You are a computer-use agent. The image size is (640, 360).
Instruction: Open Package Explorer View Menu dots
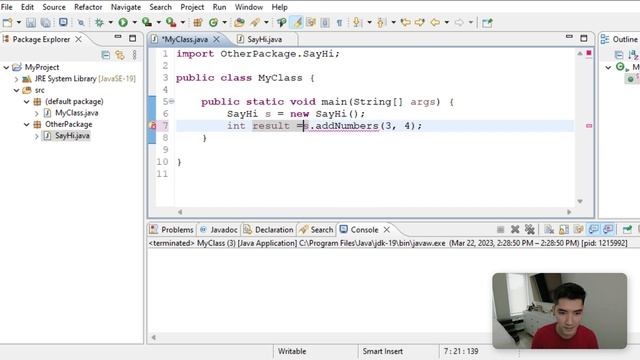(135, 55)
